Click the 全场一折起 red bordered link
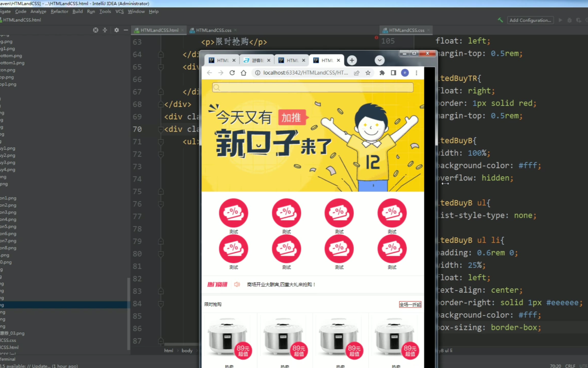This screenshot has width=588, height=368. [x=410, y=304]
